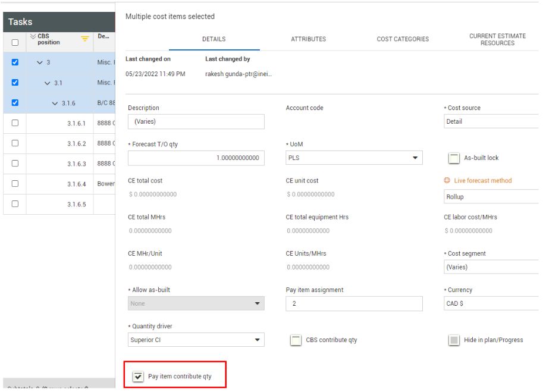Open the Allow as-built dropdown
543x392 pixels.
(x=196, y=303)
